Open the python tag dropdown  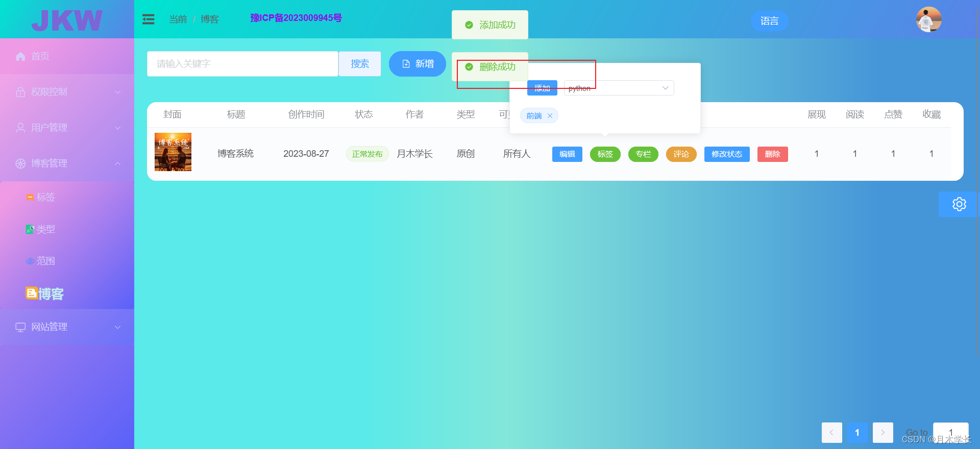point(619,88)
